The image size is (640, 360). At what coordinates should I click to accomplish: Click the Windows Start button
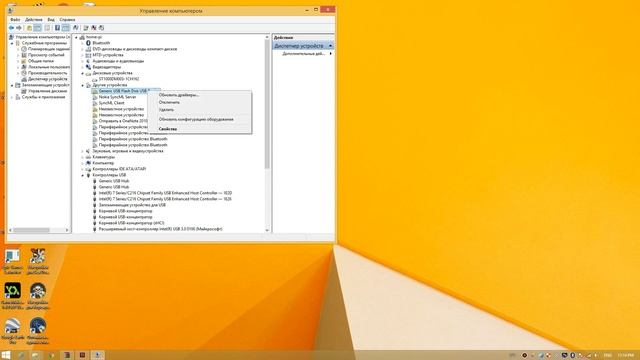point(6,355)
